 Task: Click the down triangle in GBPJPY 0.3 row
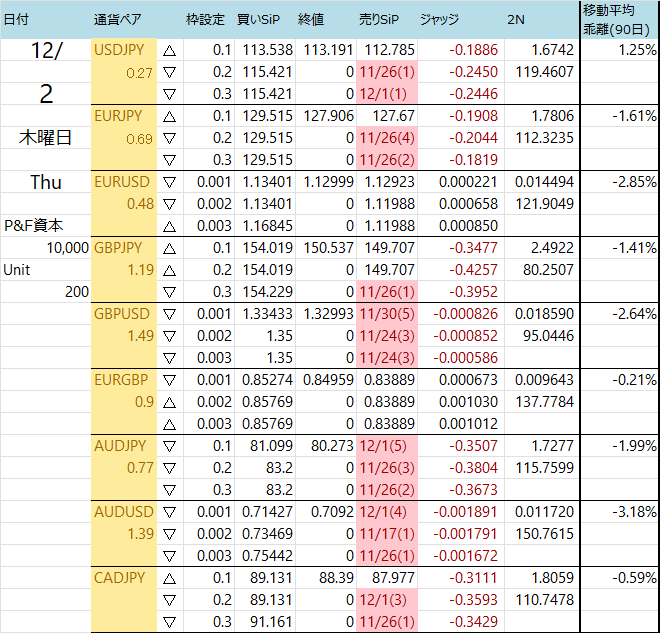169,293
